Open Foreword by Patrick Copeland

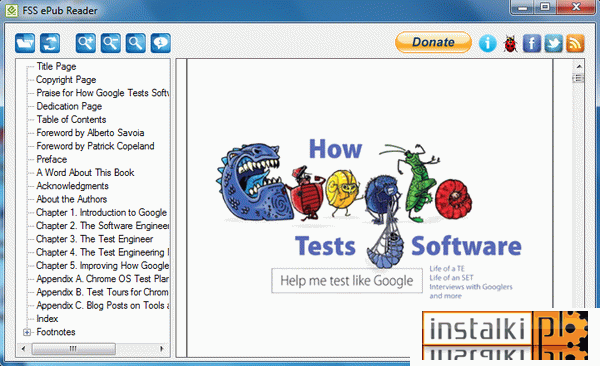pos(95,146)
